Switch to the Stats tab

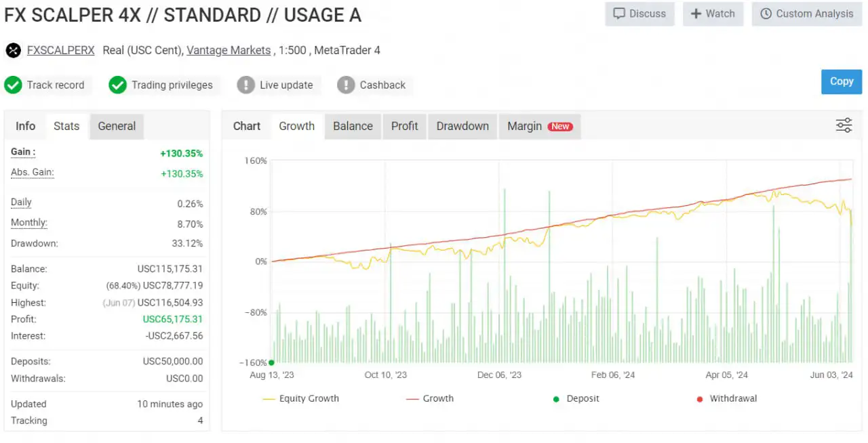(66, 126)
